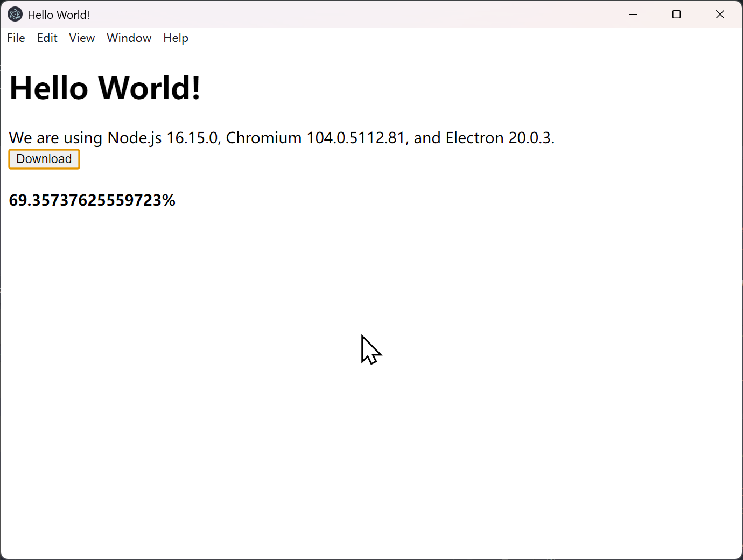Open the File menu
This screenshot has height=560, width=743.
pos(16,38)
